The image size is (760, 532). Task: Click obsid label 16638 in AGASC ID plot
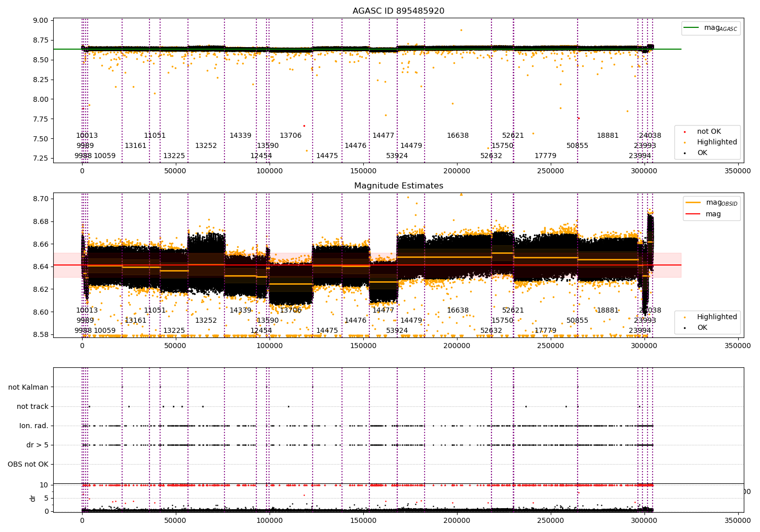[x=458, y=136]
